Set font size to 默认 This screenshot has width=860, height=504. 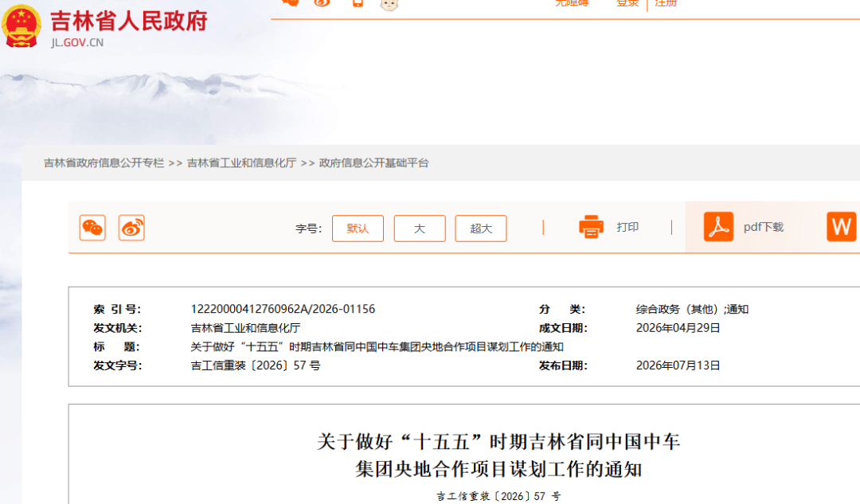point(358,229)
